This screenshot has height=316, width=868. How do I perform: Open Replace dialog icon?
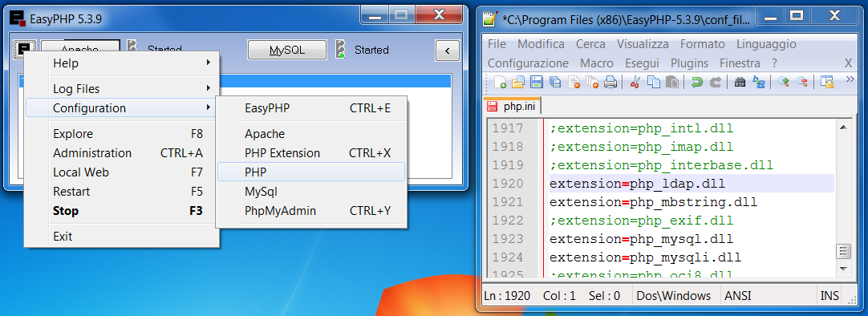pyautogui.click(x=758, y=83)
